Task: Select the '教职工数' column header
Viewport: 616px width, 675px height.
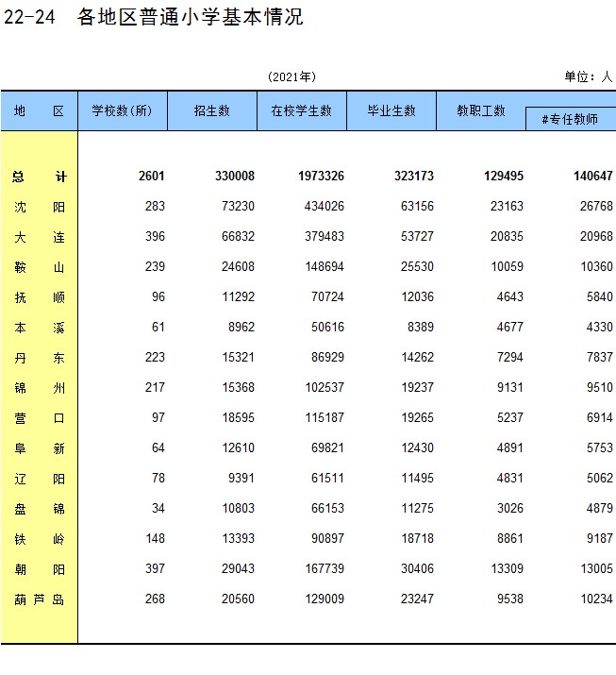Action: point(481,111)
